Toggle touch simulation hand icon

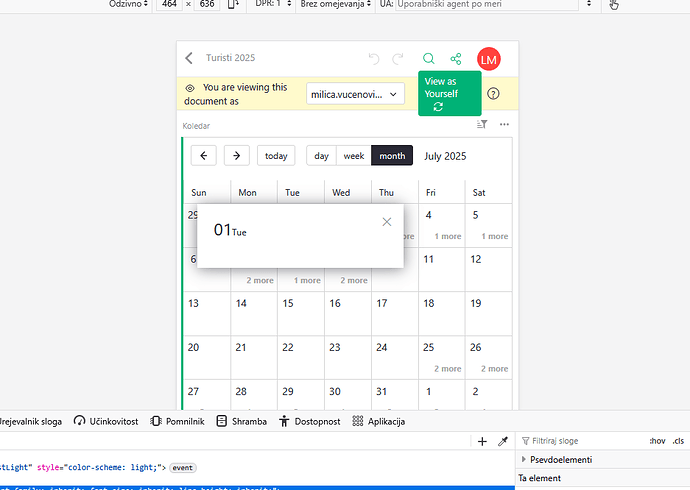tap(614, 5)
